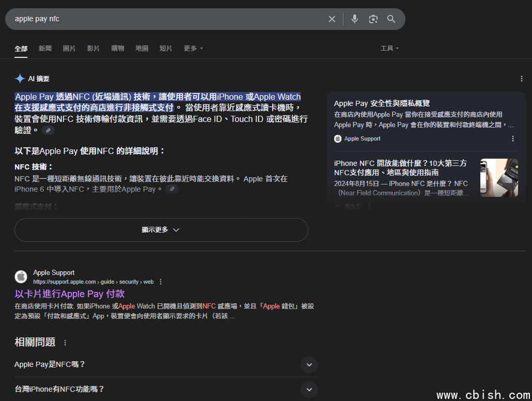Open result 以卡片進行Apple Pay 付款
The width and height of the screenshot is (532, 401).
click(70, 294)
